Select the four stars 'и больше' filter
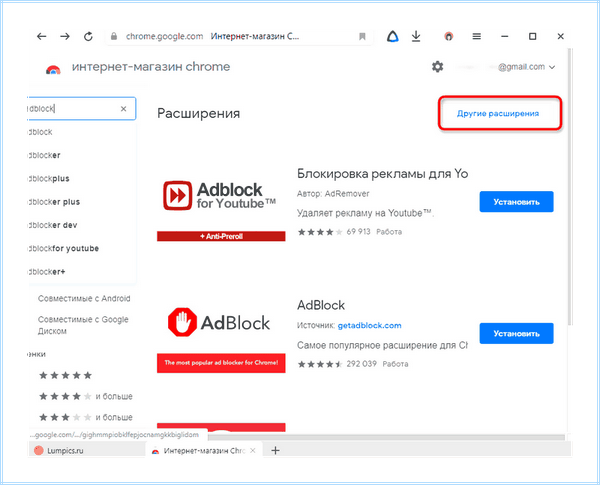The height and width of the screenshot is (485, 600). click(86, 396)
